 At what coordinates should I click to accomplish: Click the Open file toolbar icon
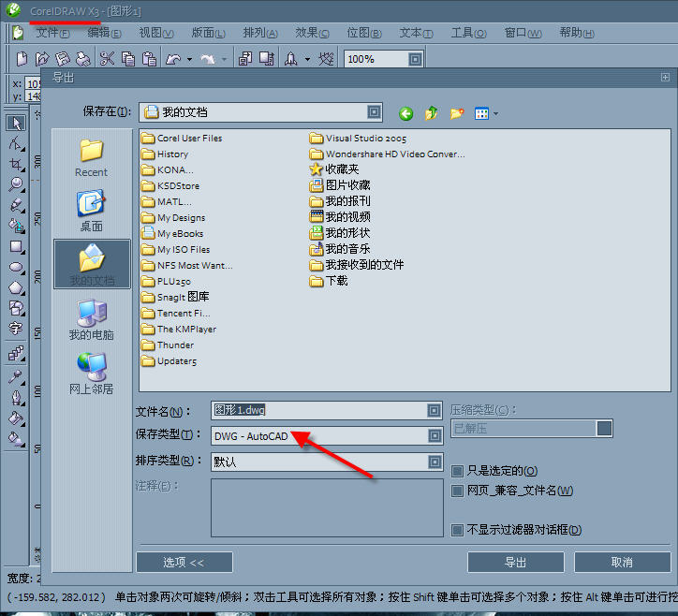[42, 59]
